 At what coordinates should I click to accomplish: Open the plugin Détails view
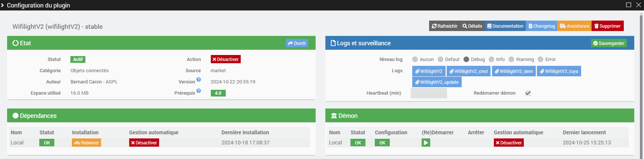472,26
